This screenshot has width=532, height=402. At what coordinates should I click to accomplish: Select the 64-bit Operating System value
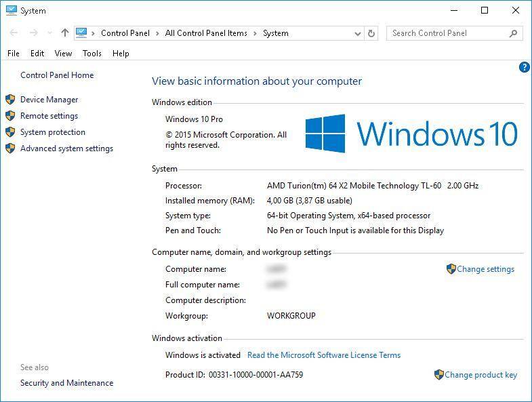tap(348, 216)
